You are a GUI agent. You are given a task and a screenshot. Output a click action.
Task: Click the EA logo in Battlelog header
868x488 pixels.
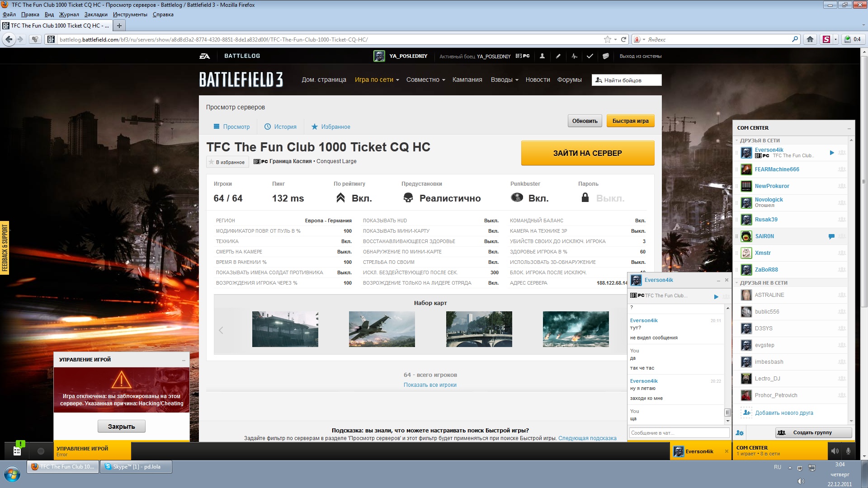coord(205,56)
